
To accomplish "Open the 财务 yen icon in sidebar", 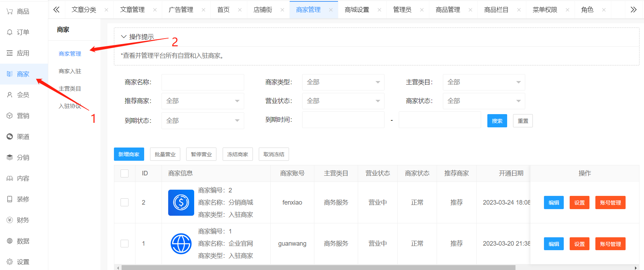I will (x=10, y=220).
